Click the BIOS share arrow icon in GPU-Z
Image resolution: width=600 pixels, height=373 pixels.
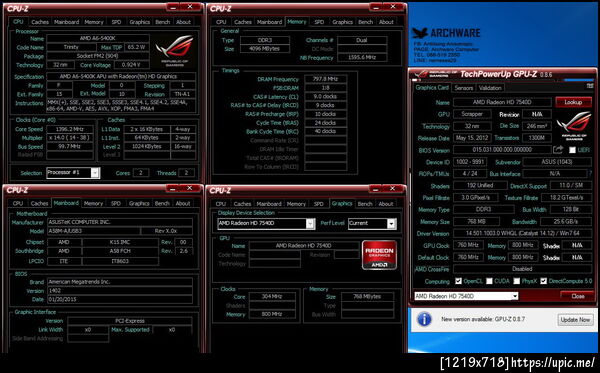558,150
